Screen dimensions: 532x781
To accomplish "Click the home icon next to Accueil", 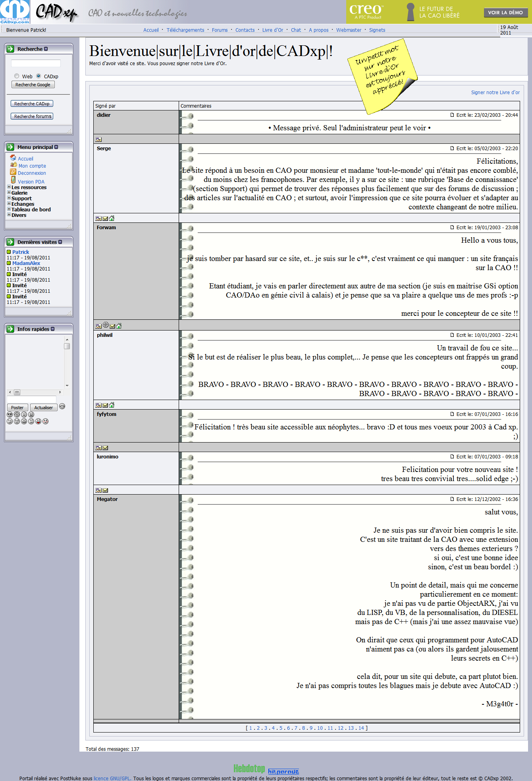I will coord(13,158).
